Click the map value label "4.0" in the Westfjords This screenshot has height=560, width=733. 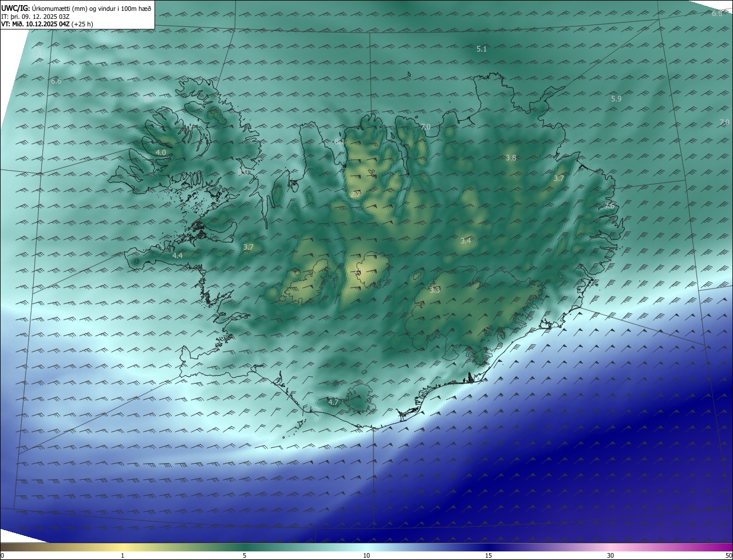point(161,153)
